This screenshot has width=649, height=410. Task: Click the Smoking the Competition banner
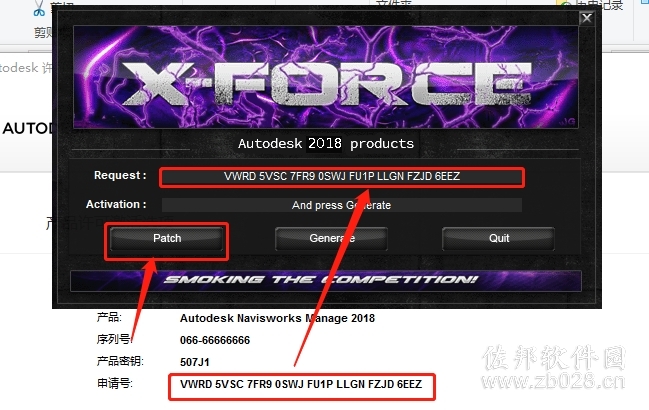click(x=326, y=281)
